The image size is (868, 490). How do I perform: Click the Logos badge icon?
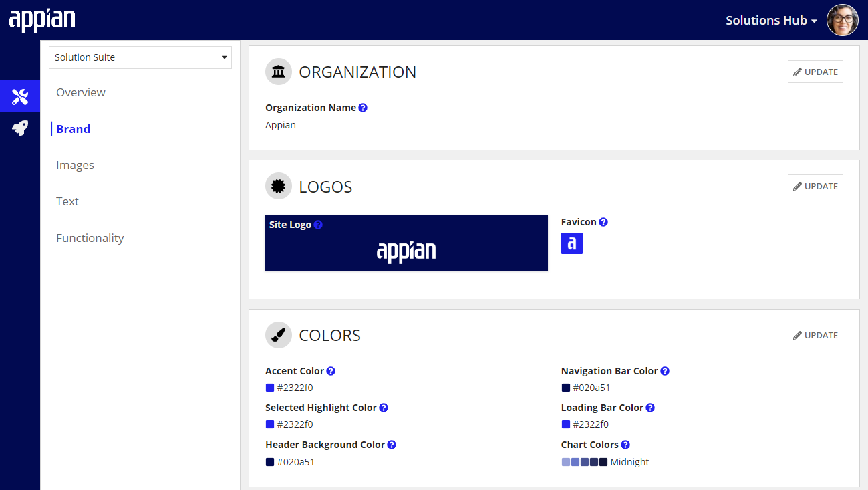279,186
